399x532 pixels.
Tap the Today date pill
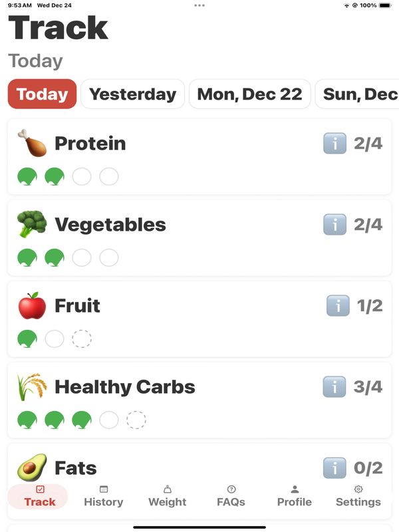[x=42, y=94]
